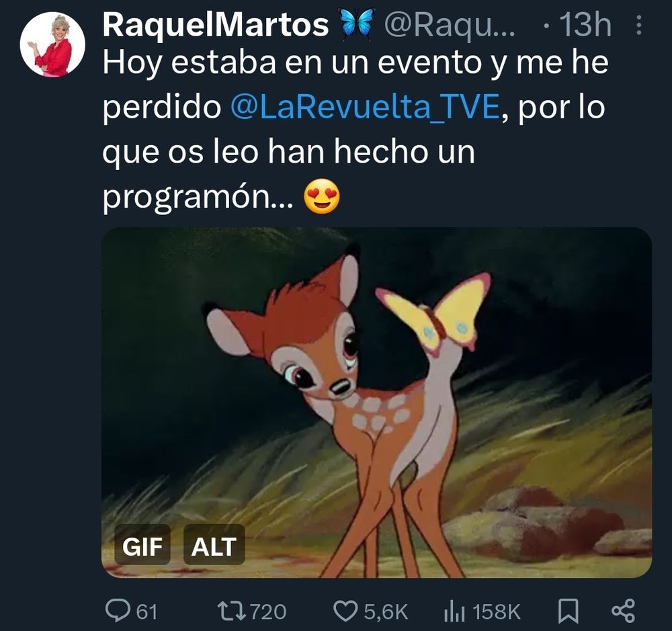Viewport: 672px width, 631px height.
Task: Open view analytics bar chart icon
Action: pyautogui.click(x=454, y=611)
